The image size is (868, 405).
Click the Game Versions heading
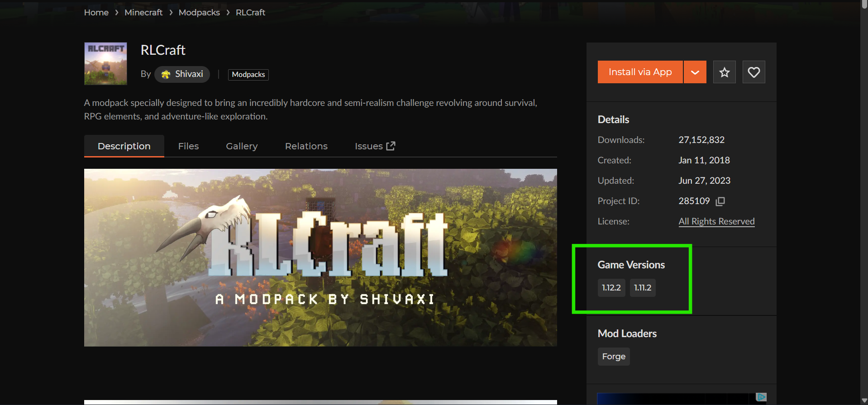631,265
